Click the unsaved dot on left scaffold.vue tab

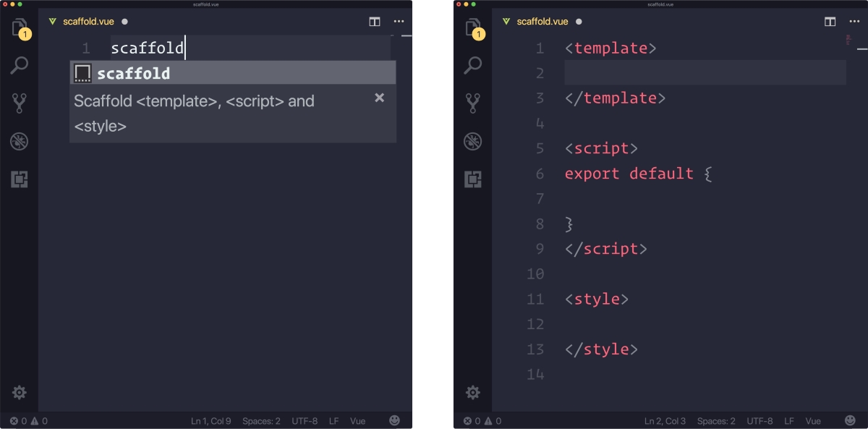pyautogui.click(x=125, y=22)
